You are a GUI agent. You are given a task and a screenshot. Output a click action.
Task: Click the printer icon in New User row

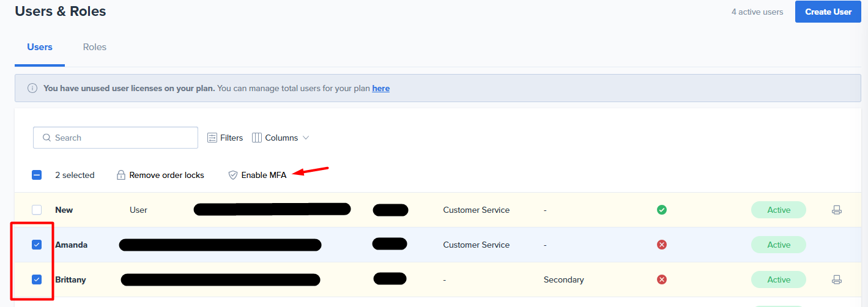[837, 210]
